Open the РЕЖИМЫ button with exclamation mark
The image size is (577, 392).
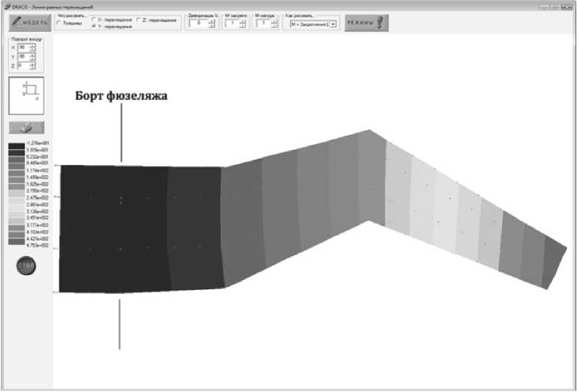click(x=367, y=23)
